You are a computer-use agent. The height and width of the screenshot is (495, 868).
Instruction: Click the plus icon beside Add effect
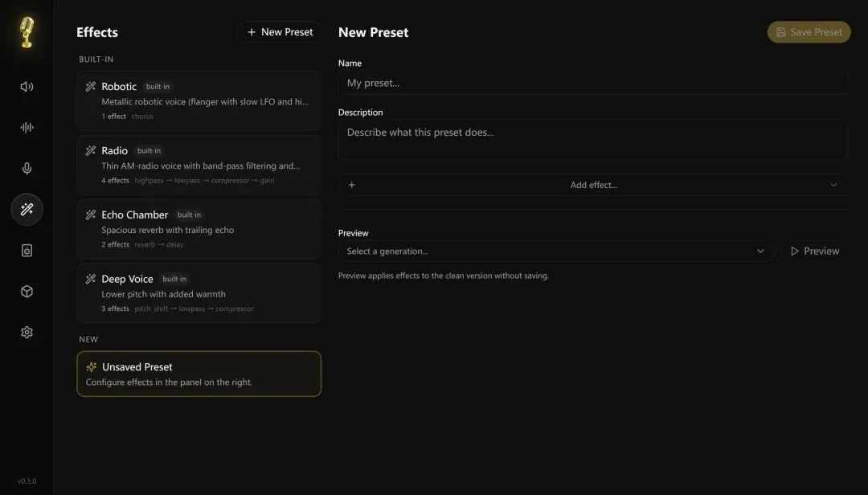(x=352, y=185)
